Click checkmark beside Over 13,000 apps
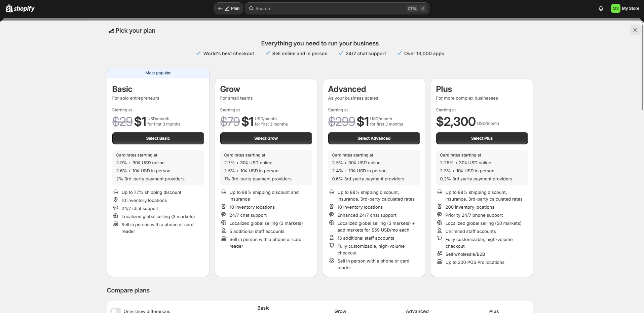This screenshot has height=313, width=644. point(399,53)
